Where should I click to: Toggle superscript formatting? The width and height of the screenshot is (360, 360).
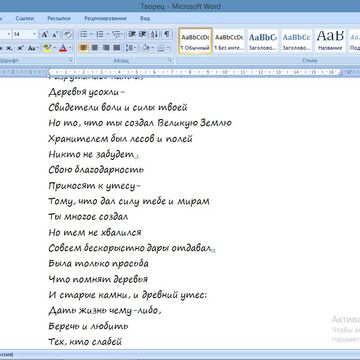click(x=20, y=48)
